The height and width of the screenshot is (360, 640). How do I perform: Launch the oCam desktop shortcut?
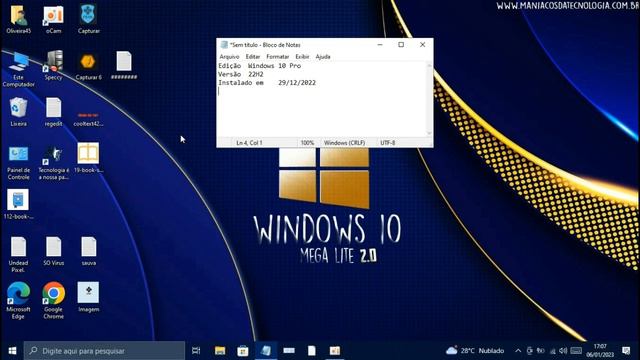pyautogui.click(x=53, y=19)
